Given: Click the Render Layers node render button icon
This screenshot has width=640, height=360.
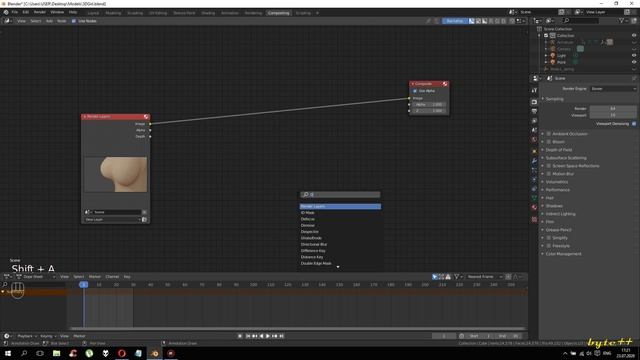Looking at the screenshot, I should tap(144, 220).
